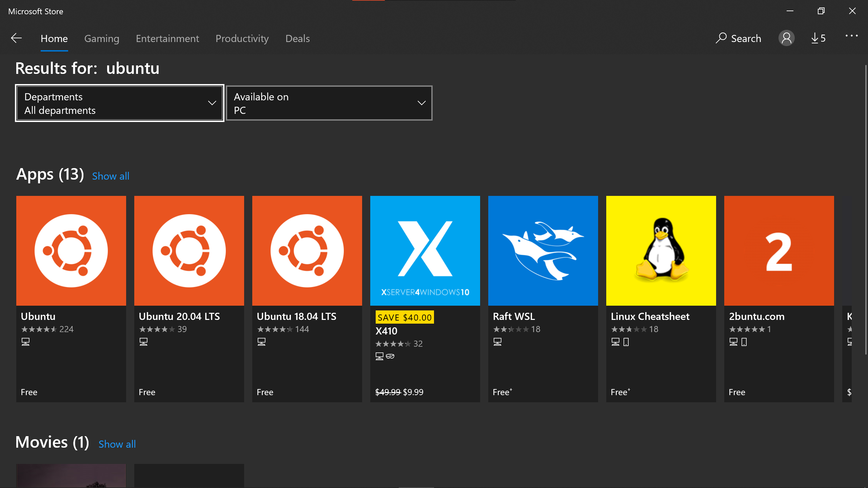Click the star rating of Ubuntu 18.04 LTS
868x488 pixels.
[275, 329]
